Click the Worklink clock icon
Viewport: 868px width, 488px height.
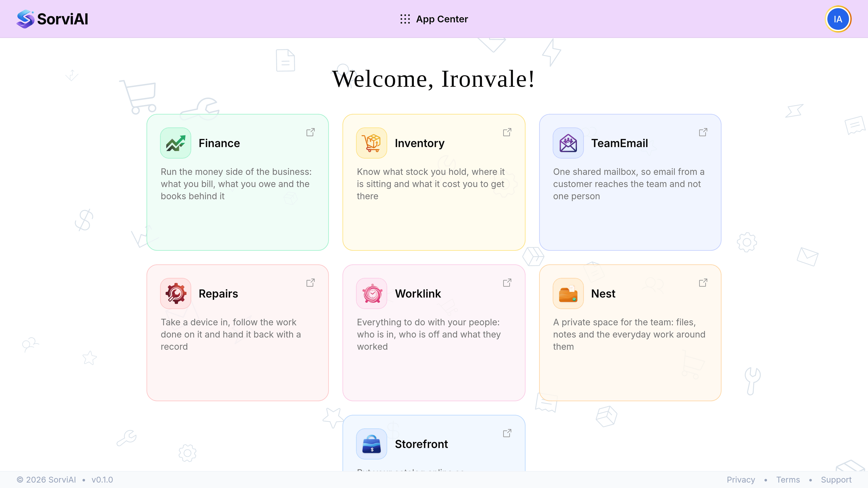pyautogui.click(x=372, y=293)
